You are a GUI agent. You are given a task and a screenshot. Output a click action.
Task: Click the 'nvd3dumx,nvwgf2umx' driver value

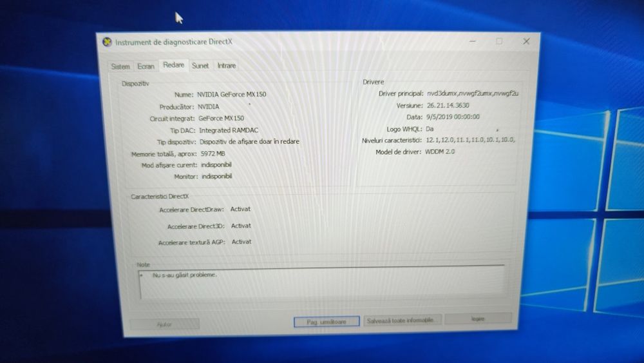472,93
